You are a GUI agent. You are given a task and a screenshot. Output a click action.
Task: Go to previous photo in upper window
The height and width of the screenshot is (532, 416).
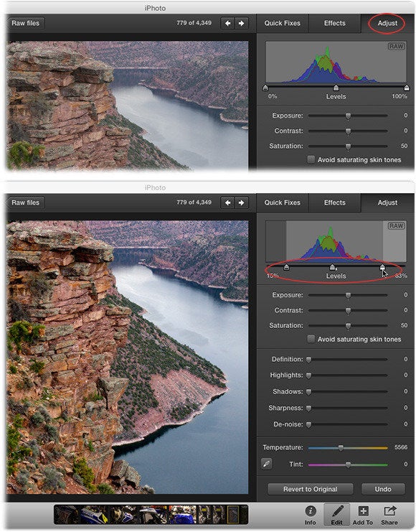pos(227,23)
